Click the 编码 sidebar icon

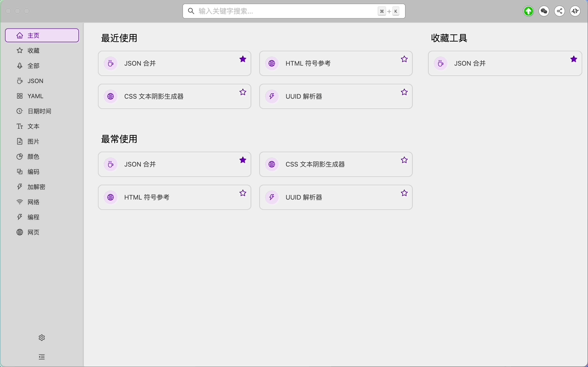click(20, 172)
